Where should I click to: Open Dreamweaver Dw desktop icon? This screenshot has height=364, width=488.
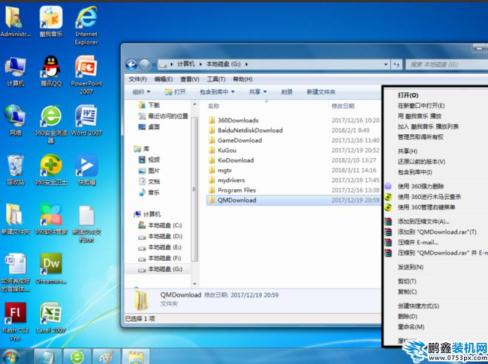[51, 268]
